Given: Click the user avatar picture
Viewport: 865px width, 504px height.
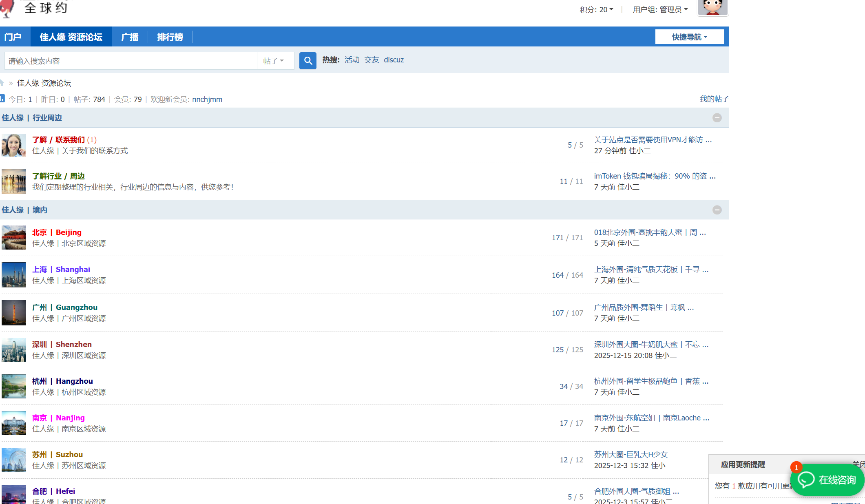Looking at the screenshot, I should tap(712, 7).
